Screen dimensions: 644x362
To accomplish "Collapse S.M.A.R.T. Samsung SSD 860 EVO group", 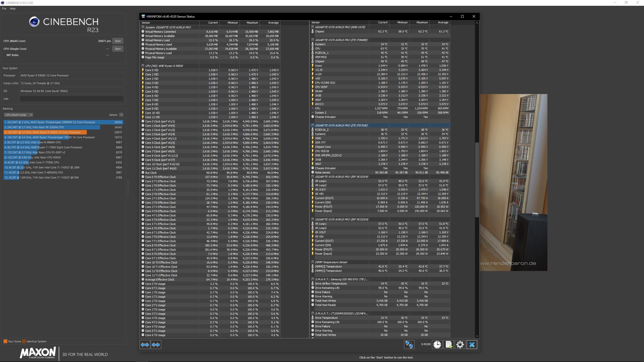I will pyautogui.click(x=313, y=279).
